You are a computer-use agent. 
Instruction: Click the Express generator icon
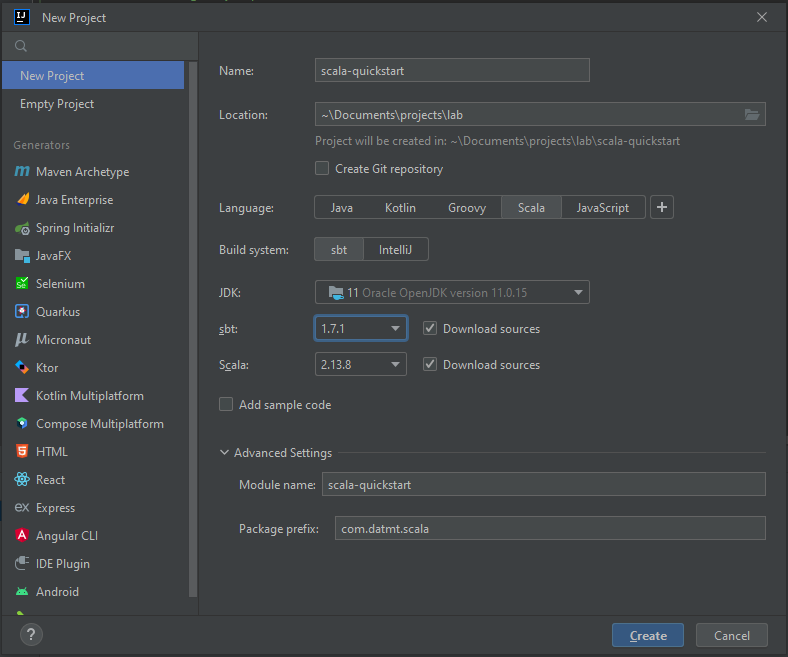pyautogui.click(x=22, y=507)
